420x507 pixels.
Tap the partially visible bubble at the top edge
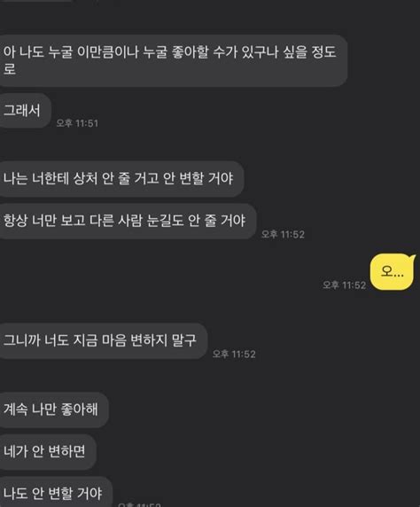point(35,1)
